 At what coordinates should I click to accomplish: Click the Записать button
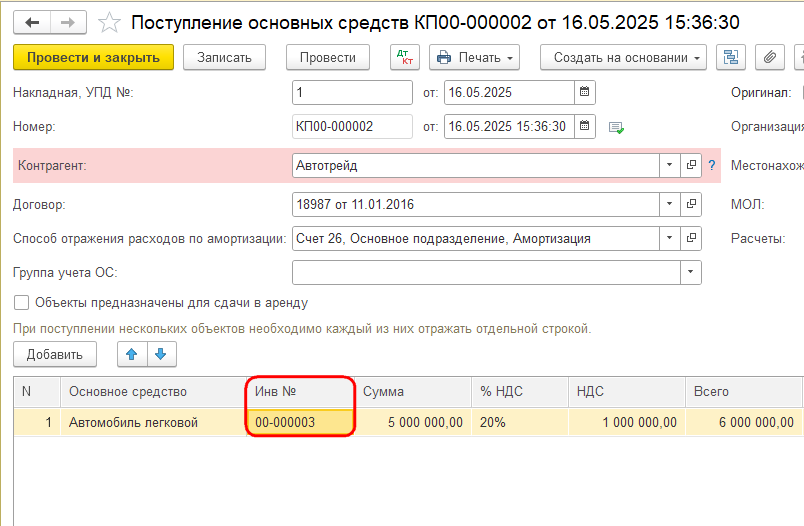point(224,57)
